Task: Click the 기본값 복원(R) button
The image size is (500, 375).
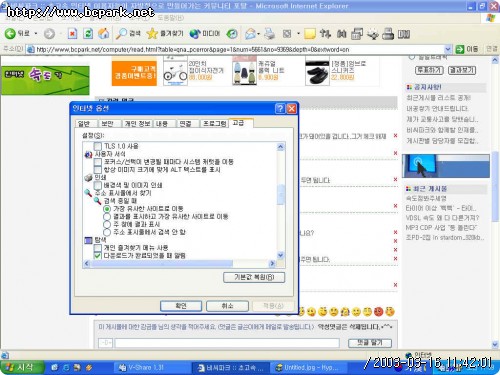Action: (254, 277)
